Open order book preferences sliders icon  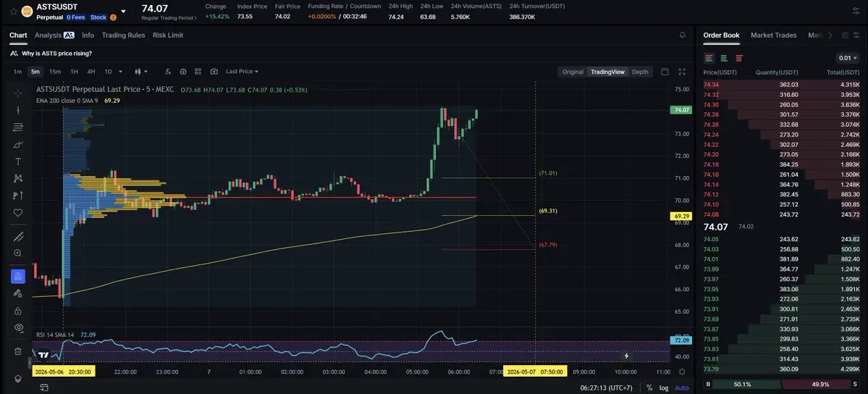pos(855,35)
